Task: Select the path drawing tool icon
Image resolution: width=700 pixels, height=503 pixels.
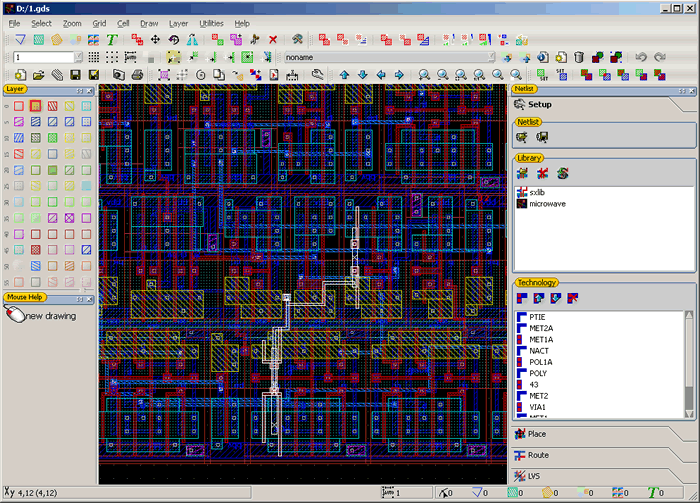Action: (20, 40)
